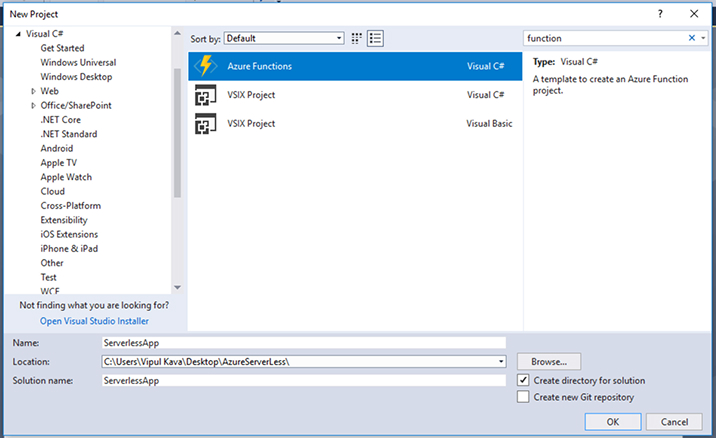Image resolution: width=716 pixels, height=438 pixels.
Task: Toggle Create directory for solution checkbox
Action: pyautogui.click(x=523, y=380)
